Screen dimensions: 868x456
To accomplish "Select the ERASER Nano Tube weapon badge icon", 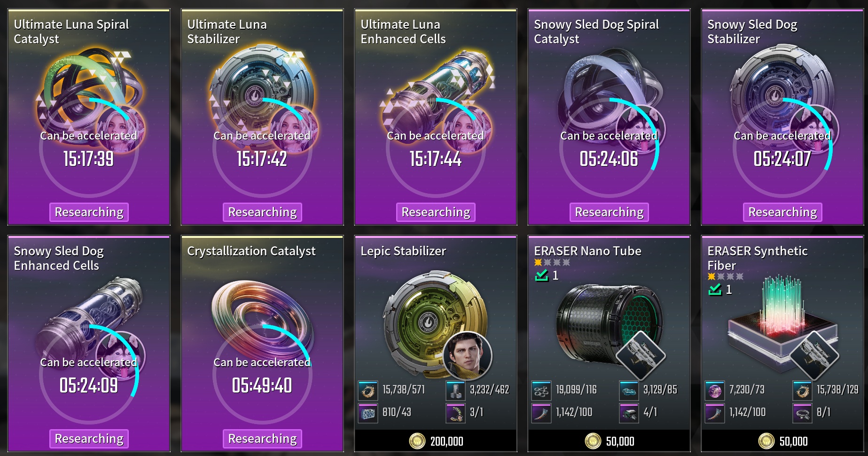I will 641,355.
